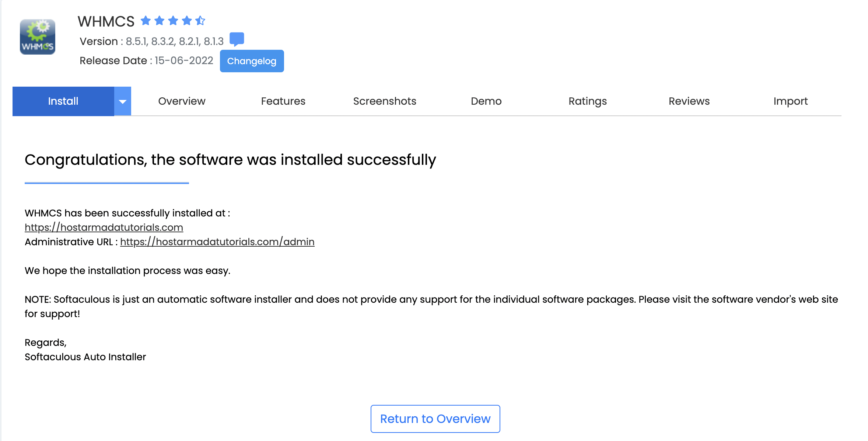Open the Demo tab

pos(486,101)
